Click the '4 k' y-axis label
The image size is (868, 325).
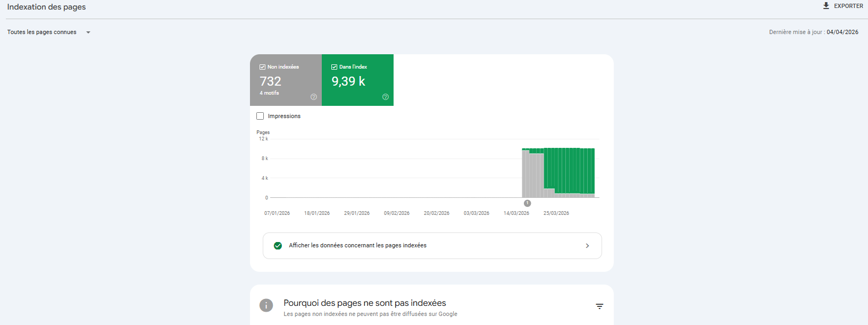click(x=265, y=178)
